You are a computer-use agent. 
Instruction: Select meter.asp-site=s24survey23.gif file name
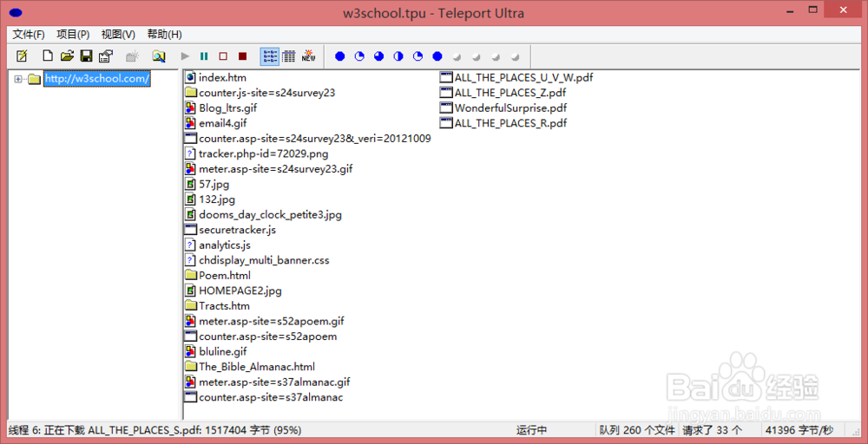(x=276, y=168)
